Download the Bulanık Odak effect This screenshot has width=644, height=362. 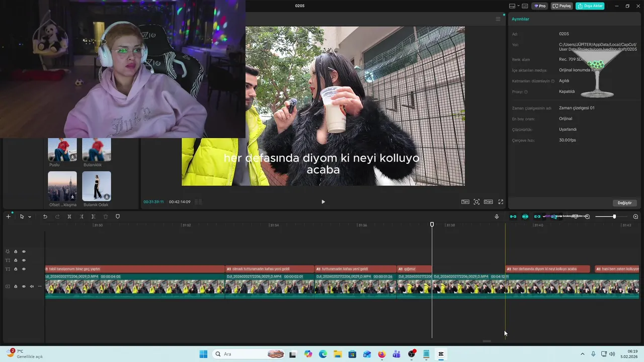[107, 197]
